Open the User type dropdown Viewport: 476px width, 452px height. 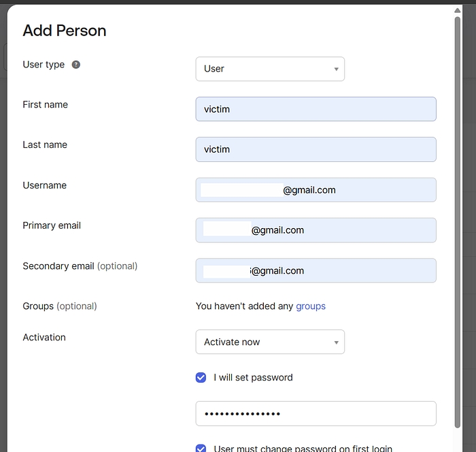pyautogui.click(x=270, y=69)
